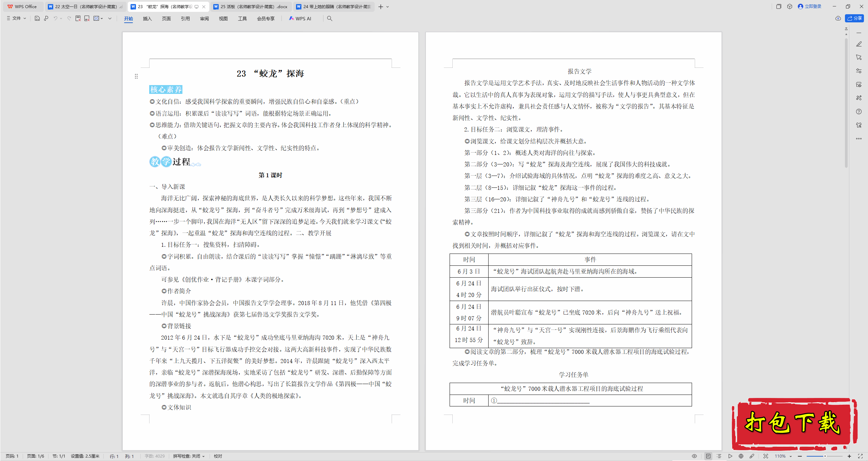Click the selection cursor icon in right sidebar

coord(859,57)
